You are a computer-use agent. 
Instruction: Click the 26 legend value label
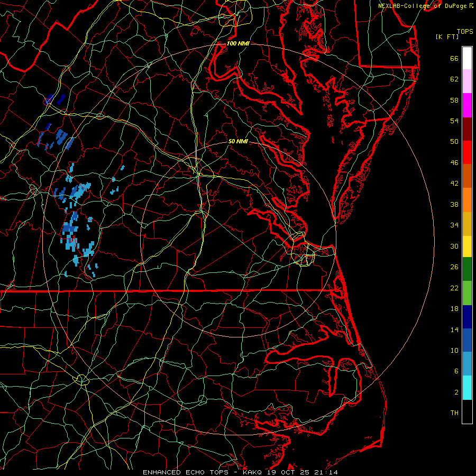(x=454, y=267)
